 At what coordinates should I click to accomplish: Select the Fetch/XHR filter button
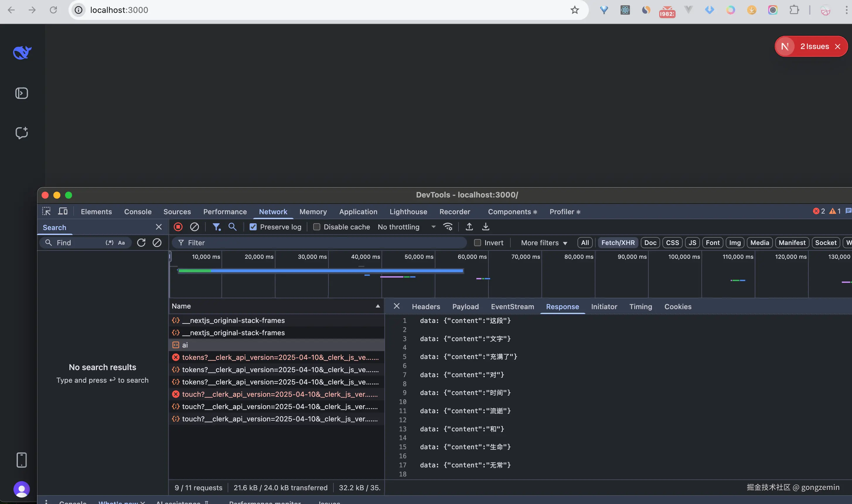618,243
